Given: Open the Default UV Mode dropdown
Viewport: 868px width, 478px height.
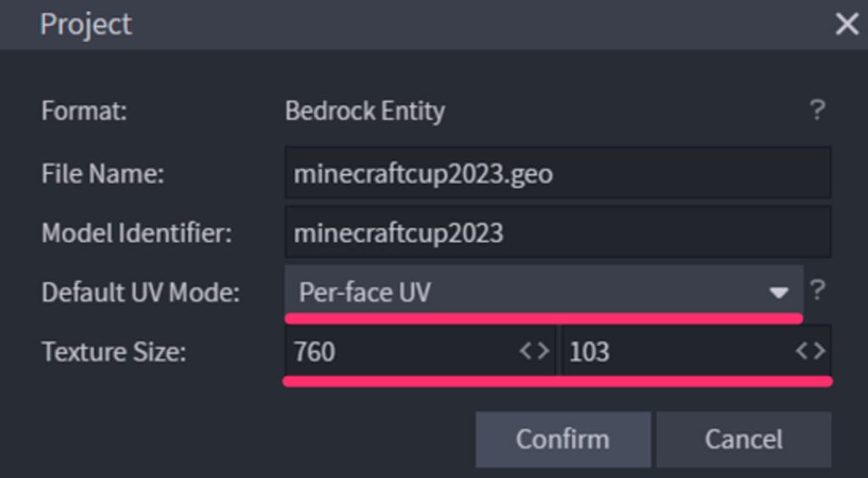Looking at the screenshot, I should [x=542, y=292].
